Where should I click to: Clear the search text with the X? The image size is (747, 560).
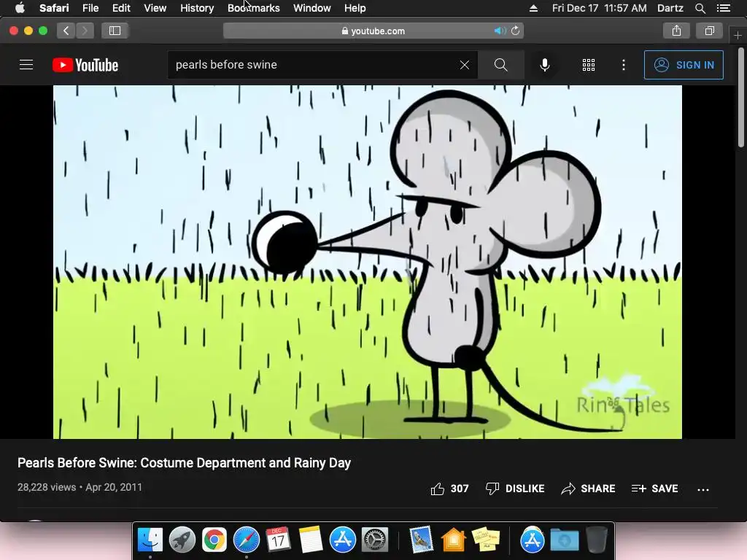(465, 65)
